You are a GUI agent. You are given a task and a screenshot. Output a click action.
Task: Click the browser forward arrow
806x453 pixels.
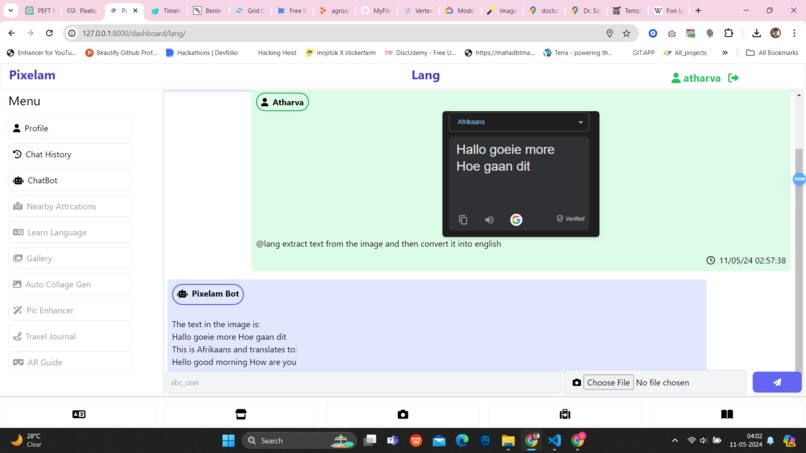[30, 33]
